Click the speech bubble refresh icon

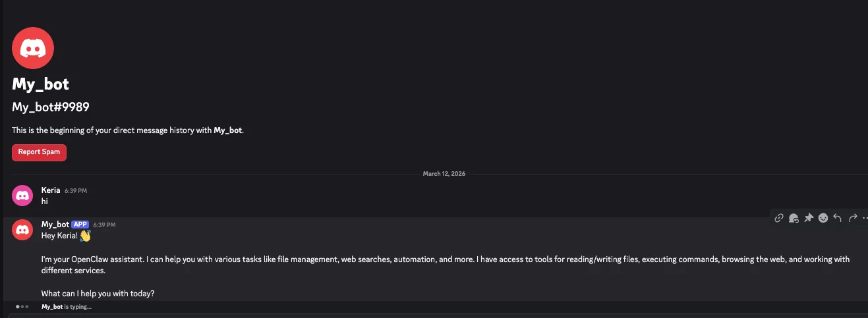coord(794,218)
